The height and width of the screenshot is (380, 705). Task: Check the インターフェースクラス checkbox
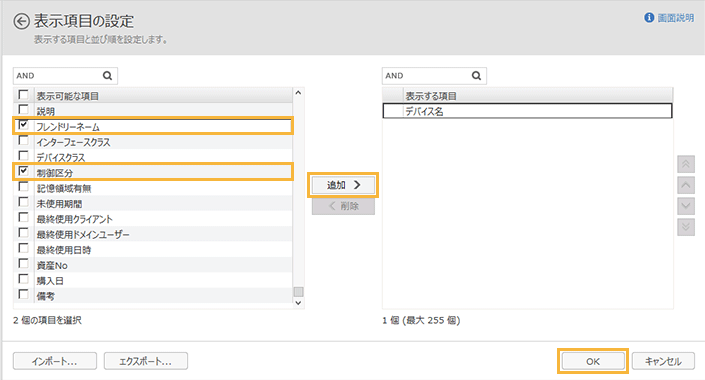point(23,141)
